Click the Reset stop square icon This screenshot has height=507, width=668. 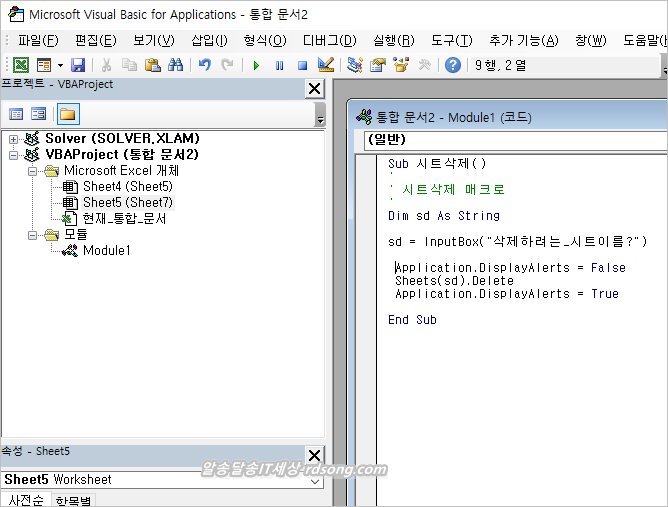[301, 65]
